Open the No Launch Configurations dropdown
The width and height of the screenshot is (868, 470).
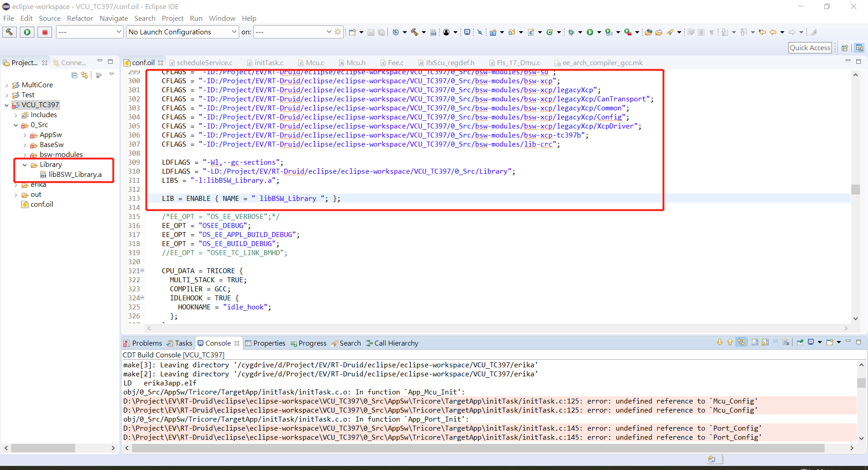(x=183, y=32)
